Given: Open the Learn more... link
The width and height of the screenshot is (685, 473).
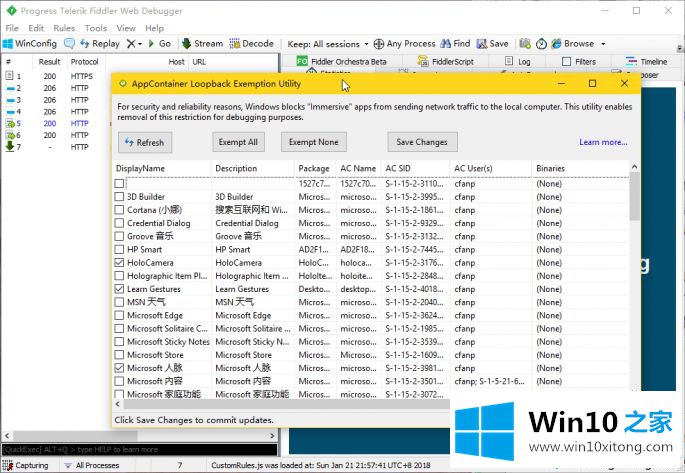Looking at the screenshot, I should pyautogui.click(x=603, y=142).
